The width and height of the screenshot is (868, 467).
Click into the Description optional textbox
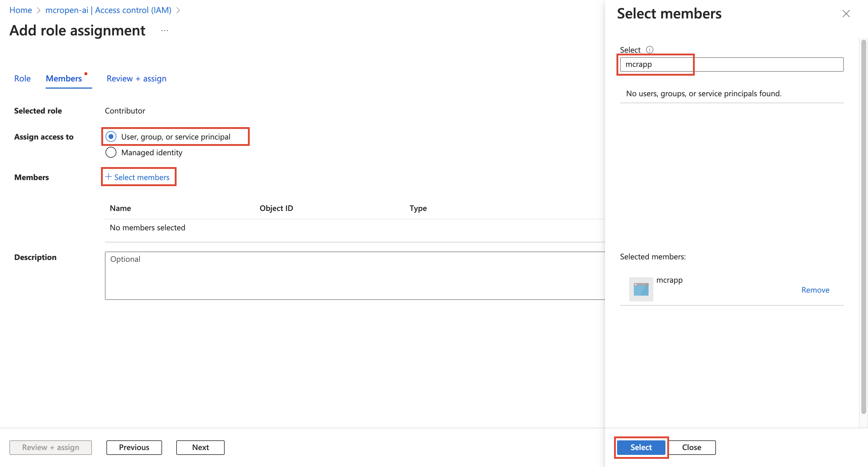click(x=355, y=275)
